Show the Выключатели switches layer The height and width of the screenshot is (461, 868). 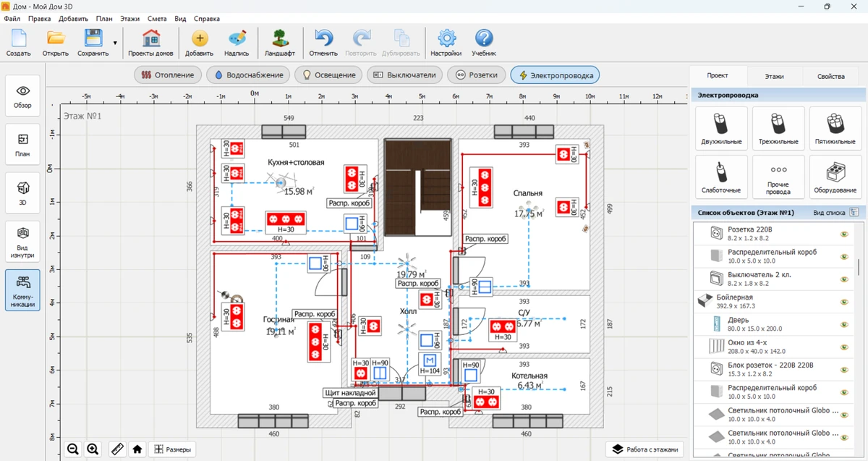click(404, 75)
